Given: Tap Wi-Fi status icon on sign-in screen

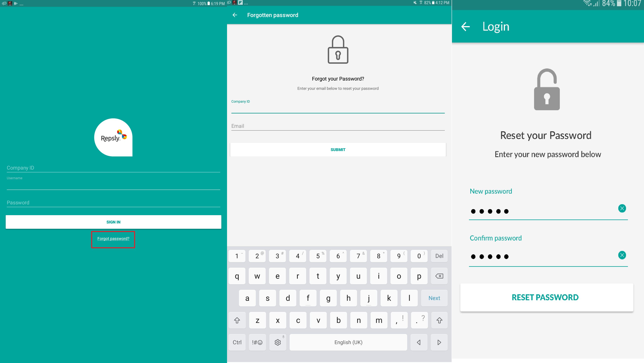Looking at the screenshot, I should (194, 3).
